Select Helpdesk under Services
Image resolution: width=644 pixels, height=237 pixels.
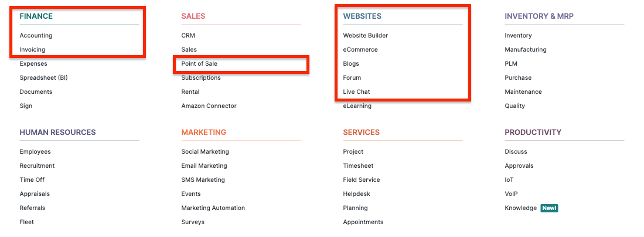pos(356,194)
